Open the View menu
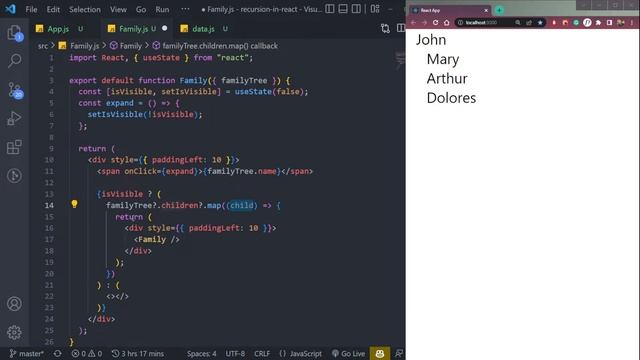Viewport: 640px width, 360px height. (x=118, y=9)
